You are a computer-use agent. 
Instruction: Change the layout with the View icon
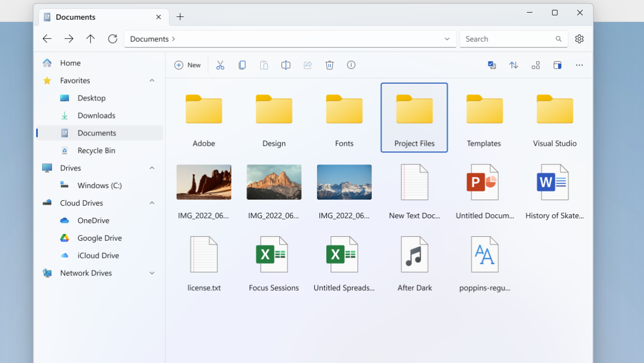pyautogui.click(x=536, y=65)
